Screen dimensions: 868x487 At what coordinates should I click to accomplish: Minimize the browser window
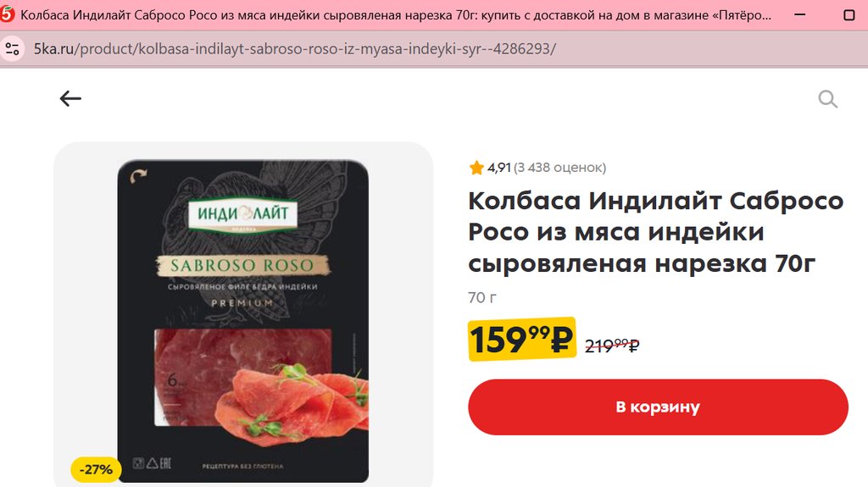point(800,15)
